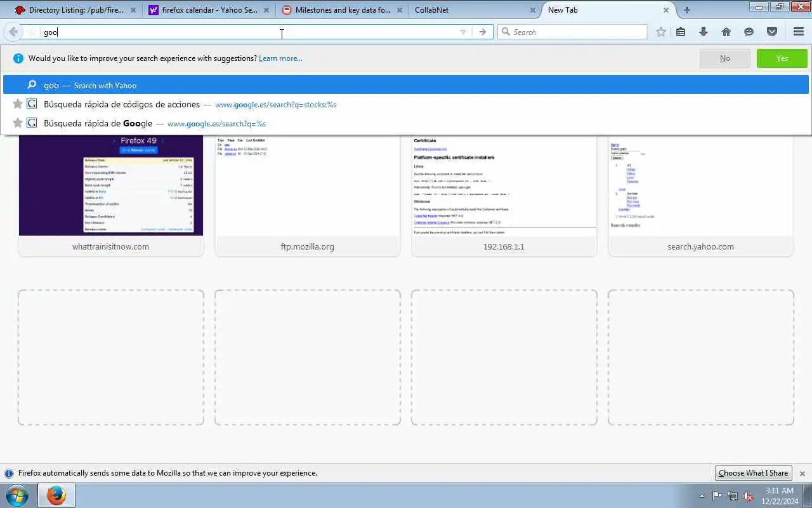Focus the Search input field
Viewport: 812px width, 508px height.
[572, 32]
